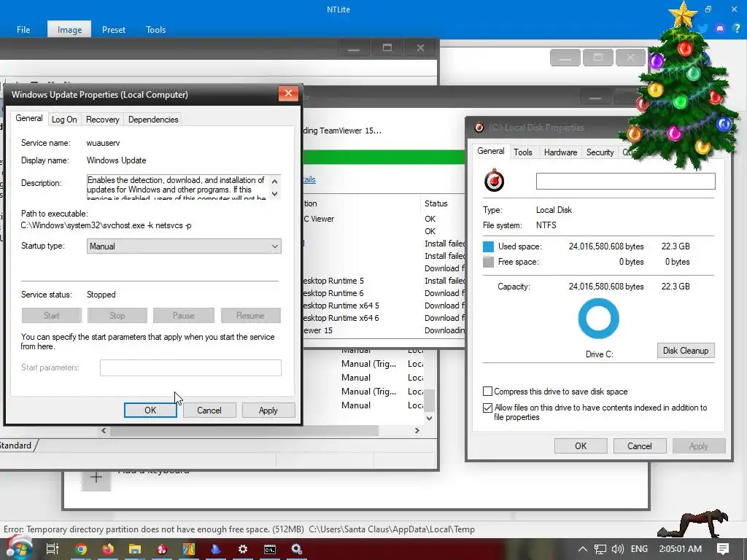Select Desktop Runtime x64 6 row
Screen dimensions: 747x560
(x=384, y=318)
